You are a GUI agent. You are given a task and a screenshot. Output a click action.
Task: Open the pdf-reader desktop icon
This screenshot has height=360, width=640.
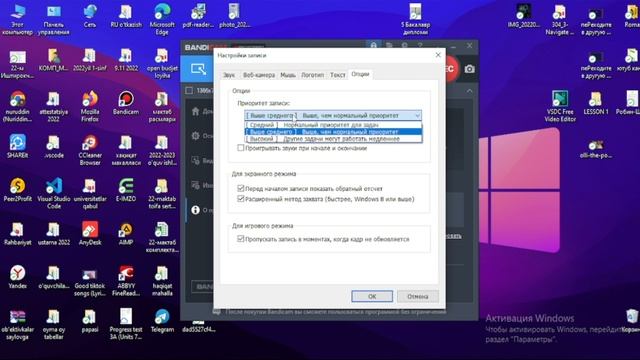[198, 16]
